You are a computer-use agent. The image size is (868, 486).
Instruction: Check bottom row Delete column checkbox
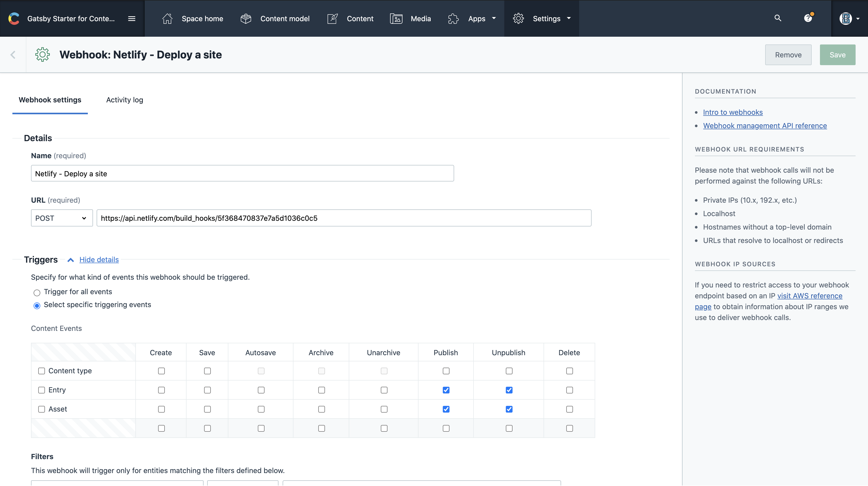569,428
